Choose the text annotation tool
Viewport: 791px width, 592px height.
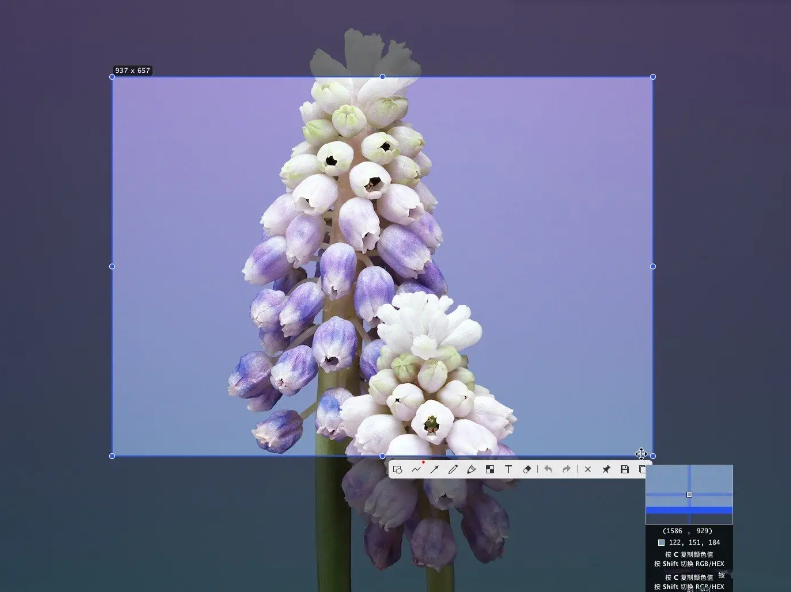[508, 469]
